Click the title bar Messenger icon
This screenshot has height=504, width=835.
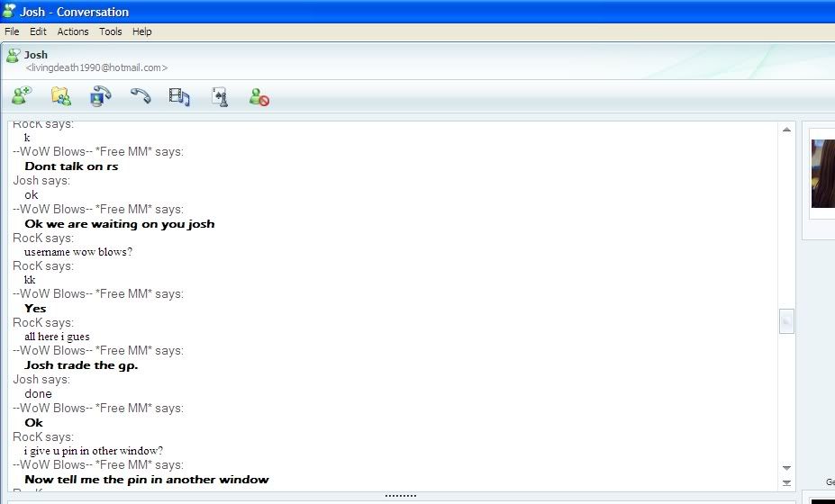[x=9, y=11]
